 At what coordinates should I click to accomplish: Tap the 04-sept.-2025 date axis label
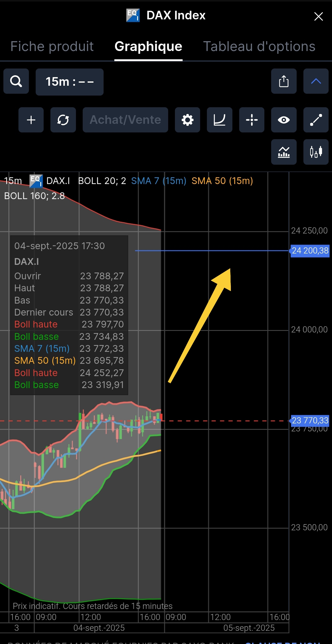pos(99,628)
